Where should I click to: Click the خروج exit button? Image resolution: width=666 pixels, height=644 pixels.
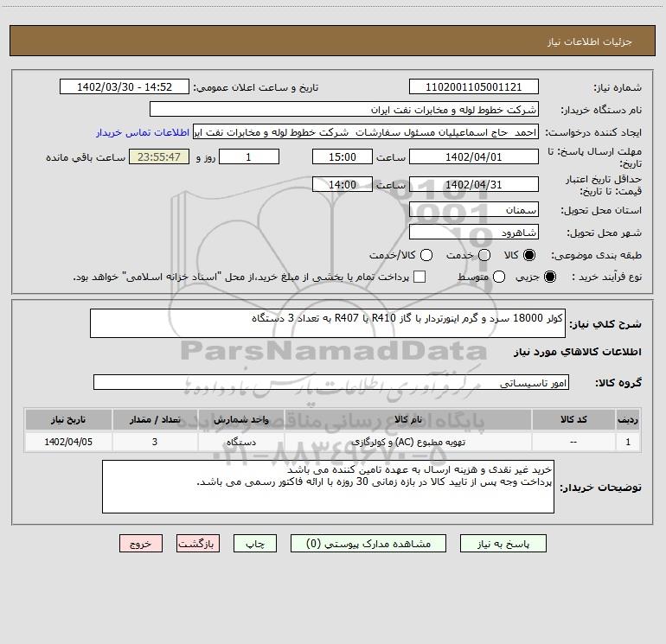click(x=141, y=544)
